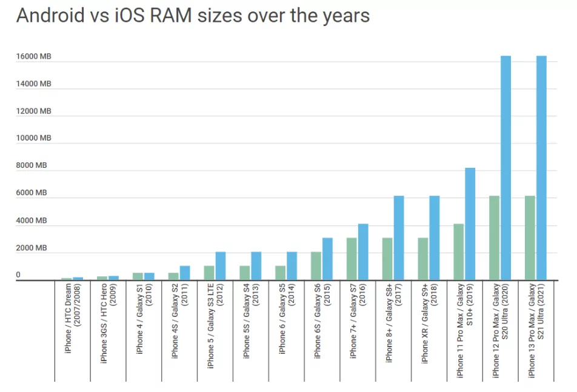577x392 pixels.
Task: Click the 'iPhone 5S / Galaxy S4 (2013)' label
Action: point(251,321)
